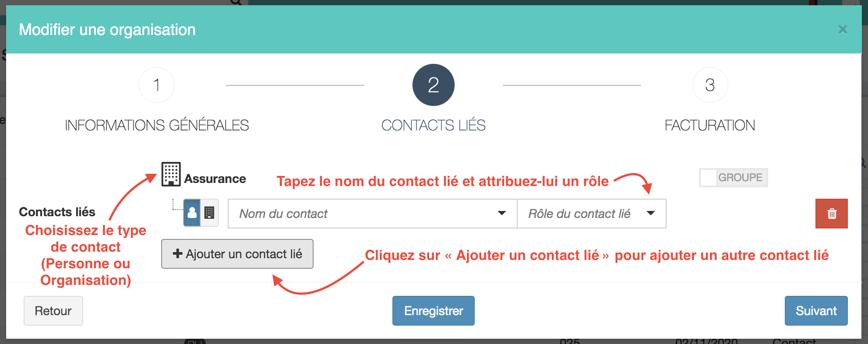Close the Modifier une organisation dialog

coord(843,29)
